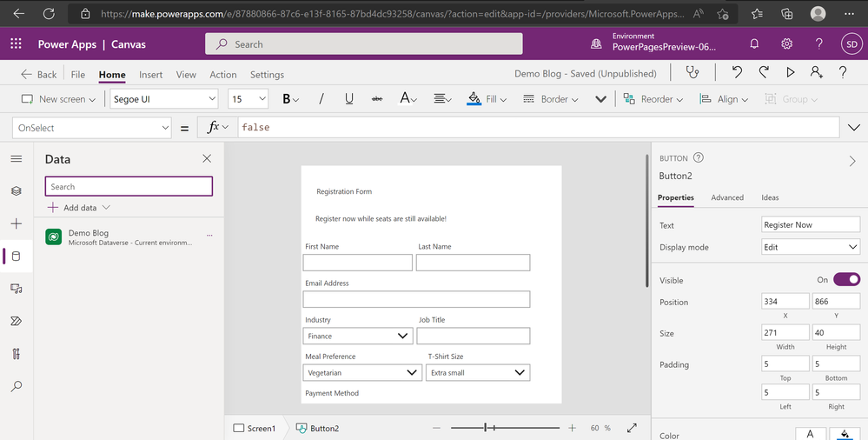Open the Insert plus icon in sidebar

16,223
